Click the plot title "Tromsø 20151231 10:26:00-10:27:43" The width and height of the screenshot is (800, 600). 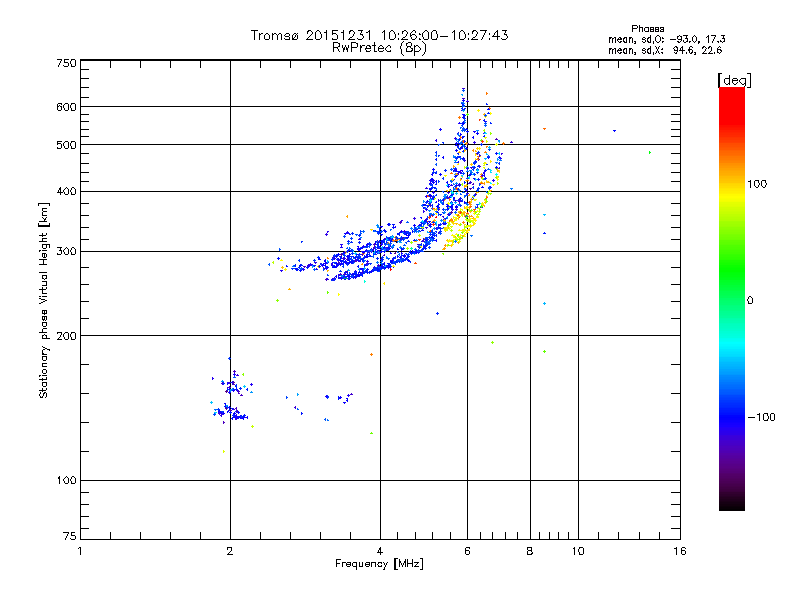[379, 35]
